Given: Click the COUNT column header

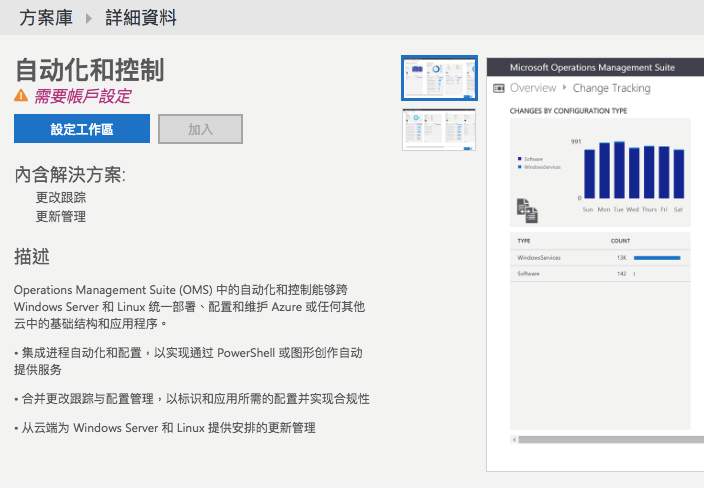Looking at the screenshot, I should coord(620,241).
